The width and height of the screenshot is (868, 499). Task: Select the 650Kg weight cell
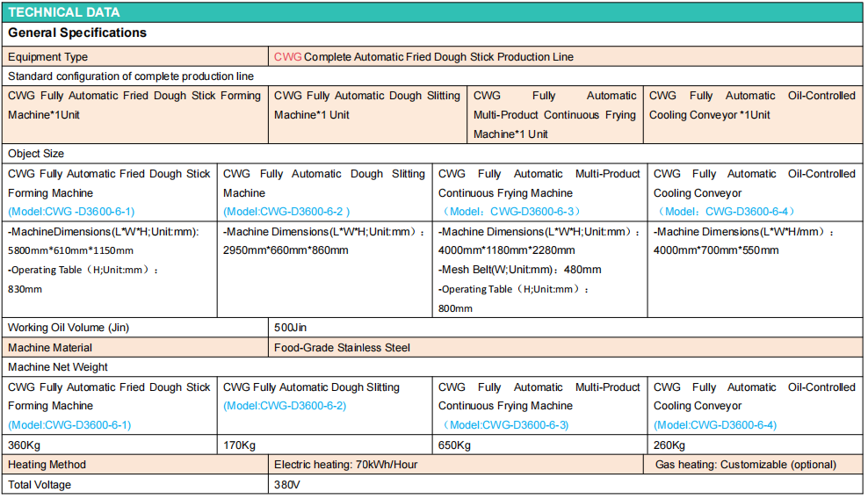(x=454, y=445)
